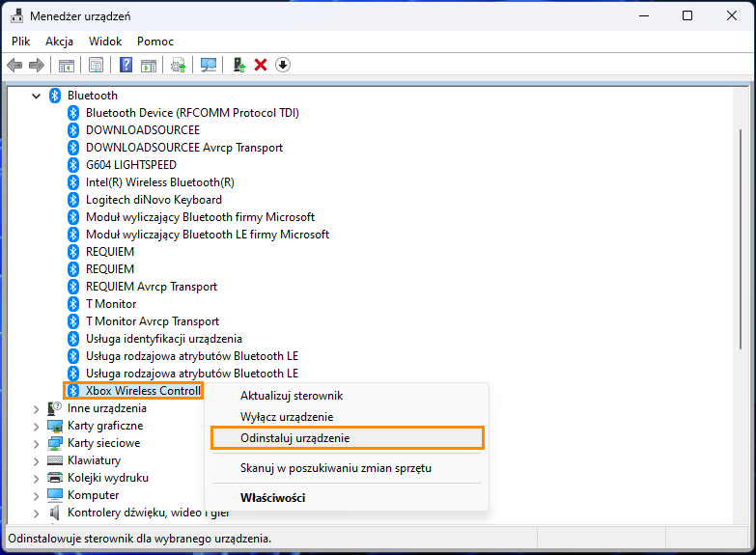Open the Plik menu
Image resolution: width=756 pixels, height=555 pixels.
[20, 42]
